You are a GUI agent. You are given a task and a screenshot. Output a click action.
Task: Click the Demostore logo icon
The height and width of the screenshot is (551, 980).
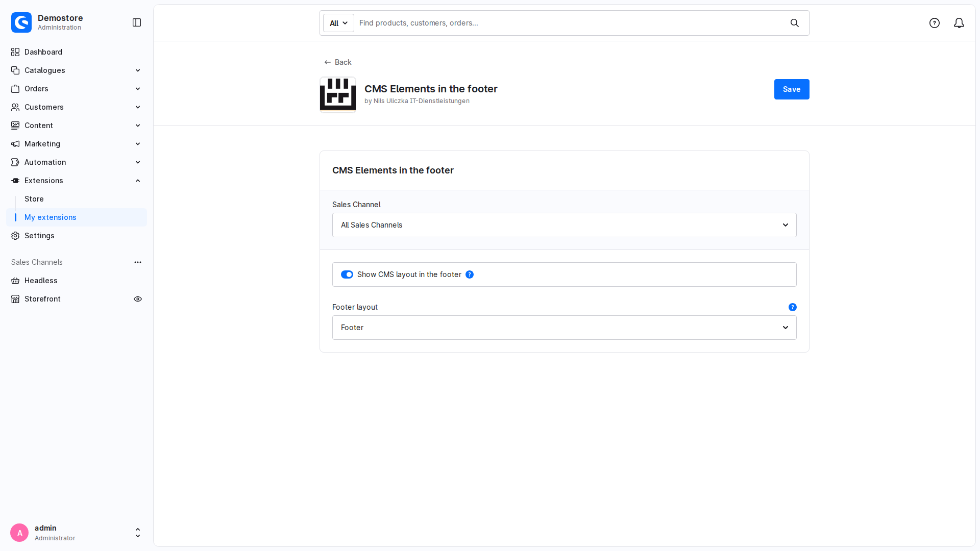21,22
